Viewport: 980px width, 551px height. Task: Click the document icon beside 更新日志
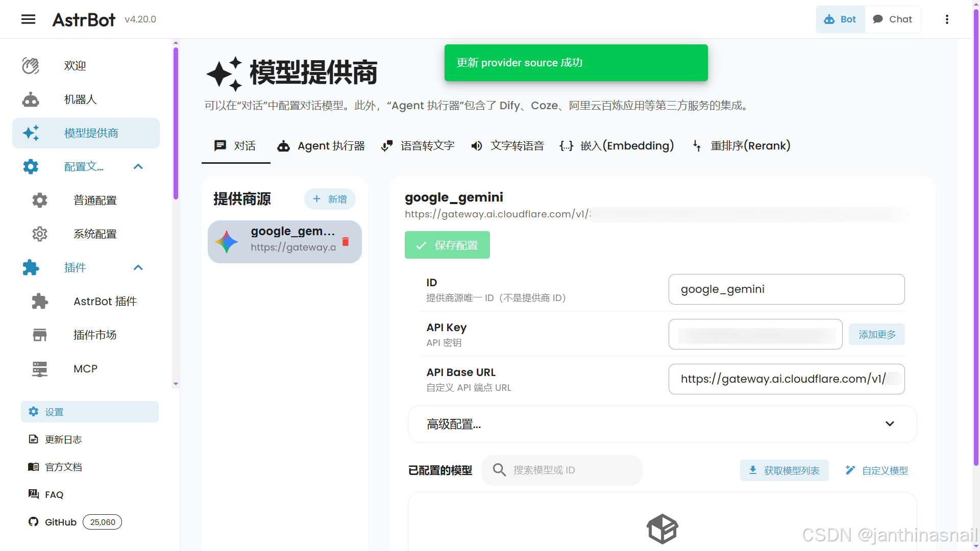pos(34,439)
